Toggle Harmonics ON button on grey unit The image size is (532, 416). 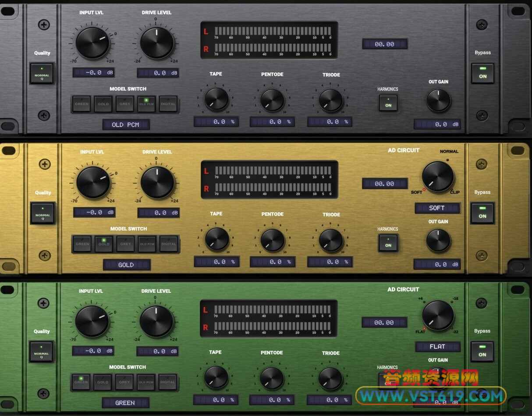[388, 103]
